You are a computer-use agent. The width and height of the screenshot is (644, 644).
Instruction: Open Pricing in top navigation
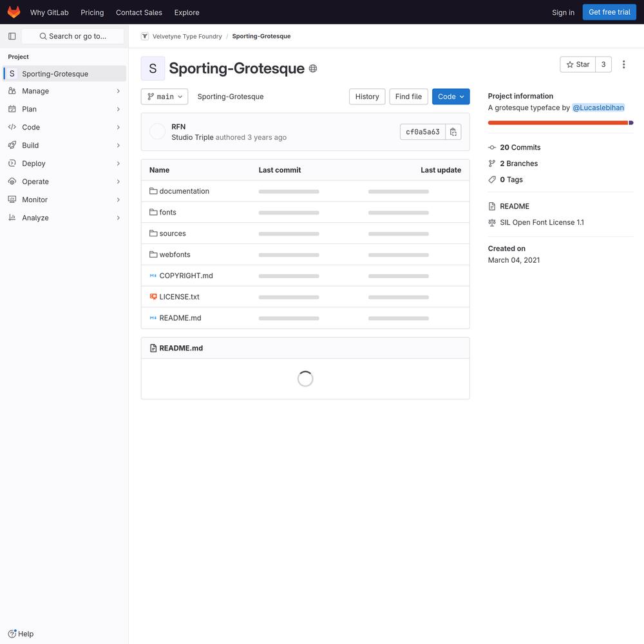pos(92,12)
